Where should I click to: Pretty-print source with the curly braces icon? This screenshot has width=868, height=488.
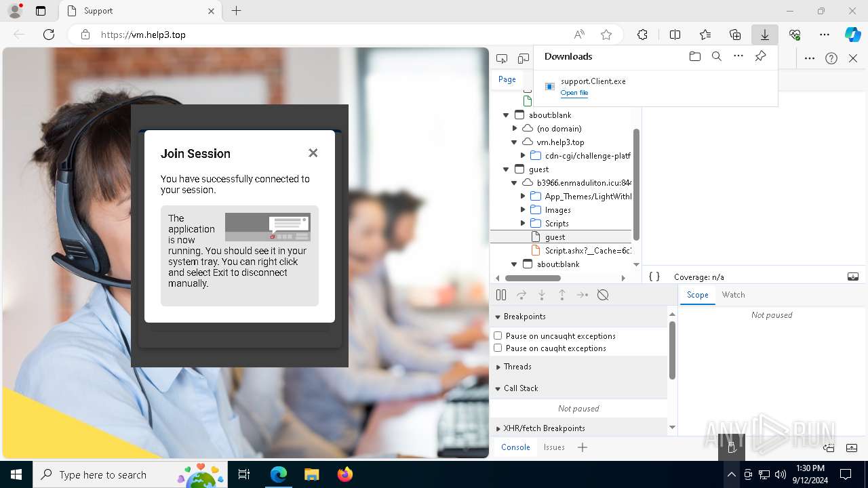(654, 277)
